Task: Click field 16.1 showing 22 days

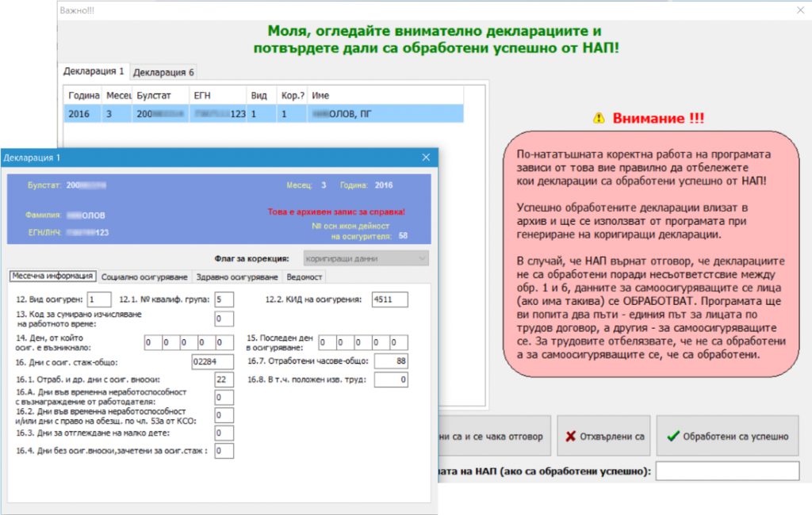Action: (224, 380)
